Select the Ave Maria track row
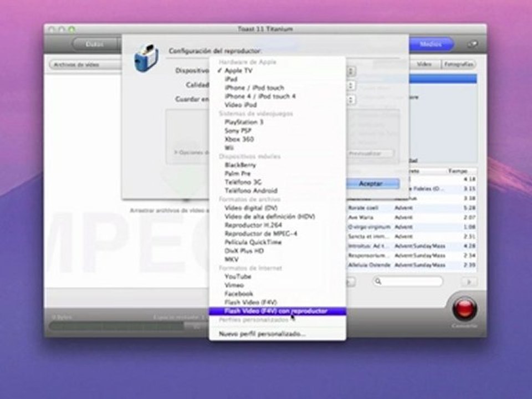532x399 pixels. [x=411, y=217]
